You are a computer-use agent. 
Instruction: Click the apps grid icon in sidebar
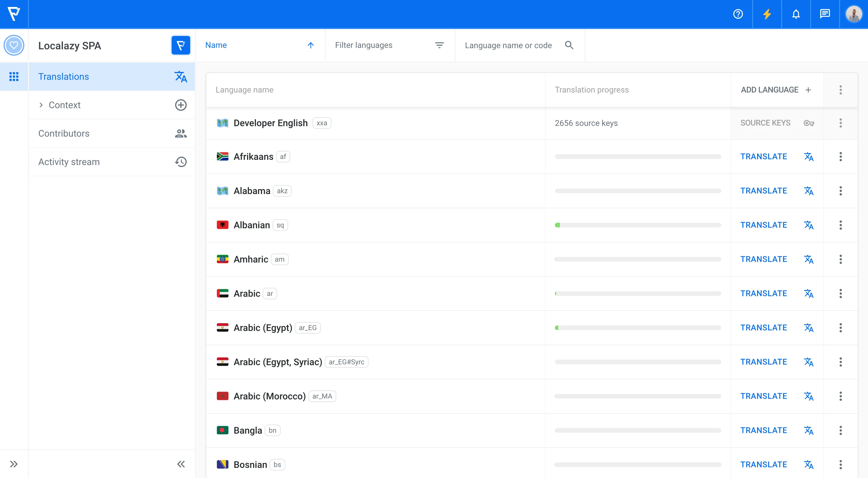point(14,77)
